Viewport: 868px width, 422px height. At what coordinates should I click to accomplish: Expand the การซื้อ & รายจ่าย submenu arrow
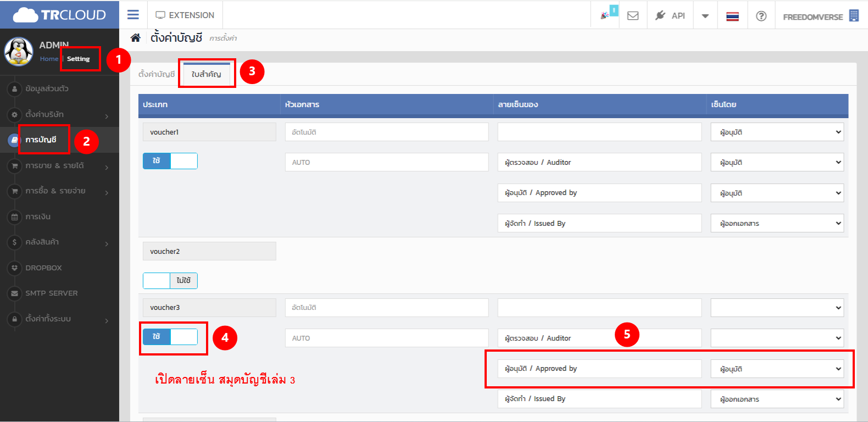pyautogui.click(x=107, y=192)
